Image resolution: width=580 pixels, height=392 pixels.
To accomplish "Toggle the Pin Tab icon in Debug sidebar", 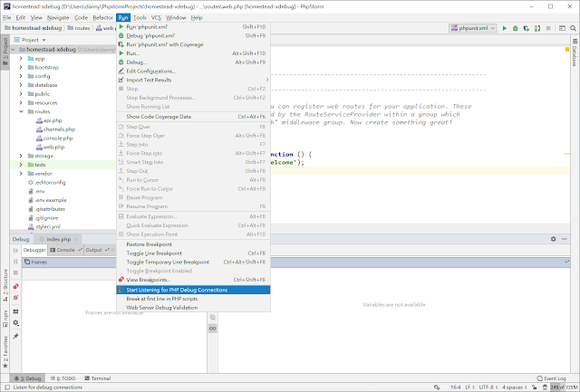I will [x=15, y=336].
